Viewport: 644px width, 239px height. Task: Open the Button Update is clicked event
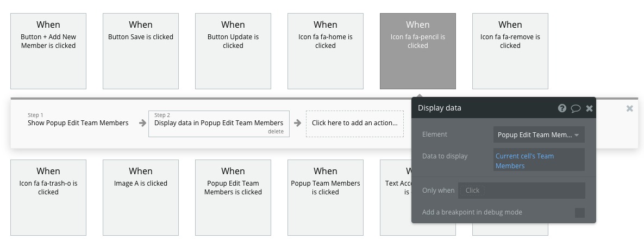[x=233, y=51]
